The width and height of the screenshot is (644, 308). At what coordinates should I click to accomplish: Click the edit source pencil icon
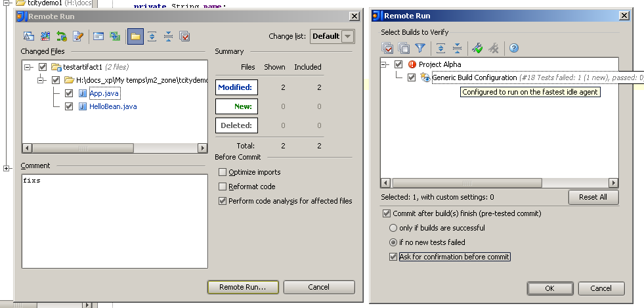tap(78, 37)
